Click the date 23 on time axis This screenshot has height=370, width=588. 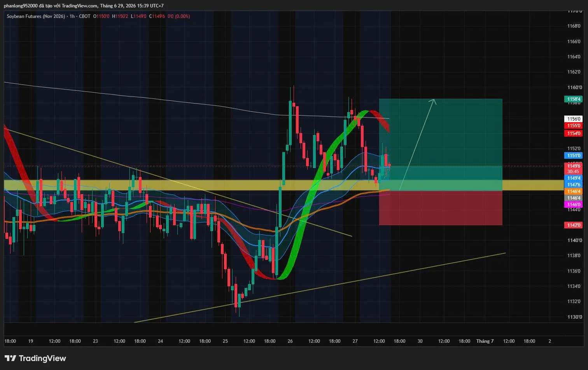(96, 341)
